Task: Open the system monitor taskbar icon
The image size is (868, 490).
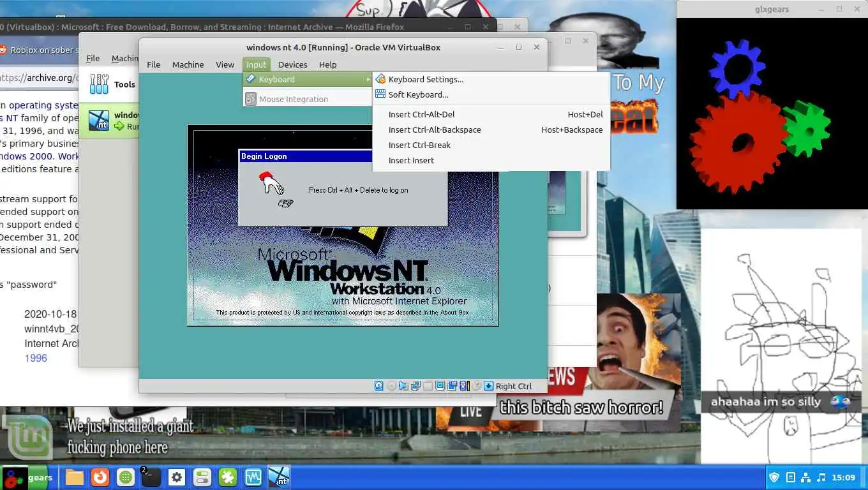Action: point(253,477)
